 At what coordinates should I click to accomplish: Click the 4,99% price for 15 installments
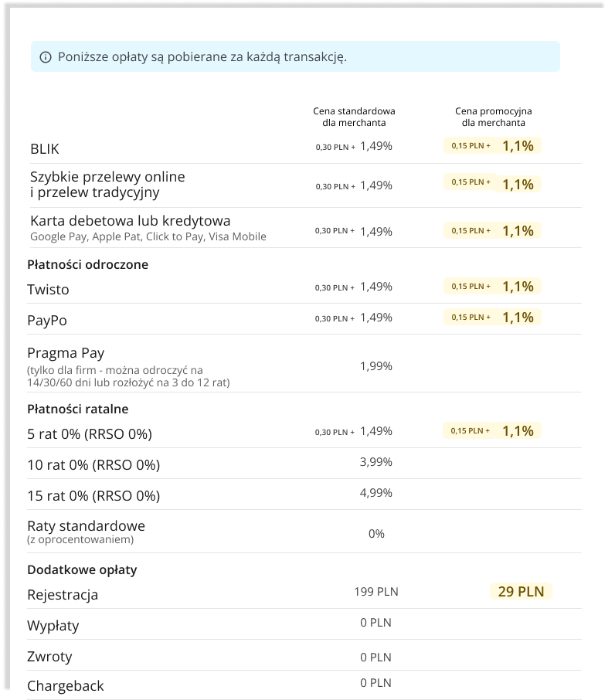pos(376,493)
